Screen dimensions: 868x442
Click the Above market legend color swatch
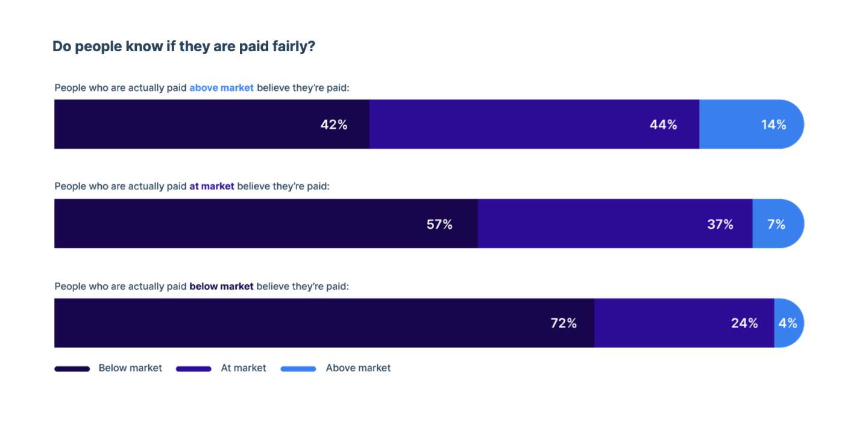[298, 369]
